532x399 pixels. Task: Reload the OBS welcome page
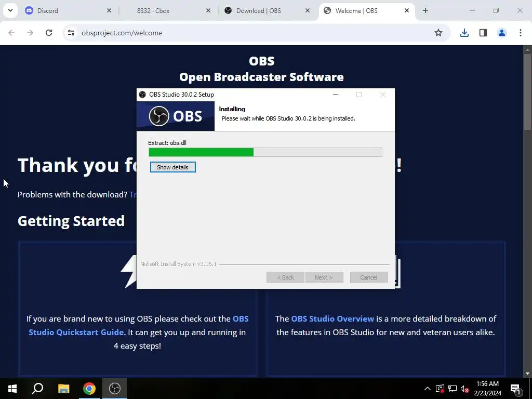click(49, 33)
